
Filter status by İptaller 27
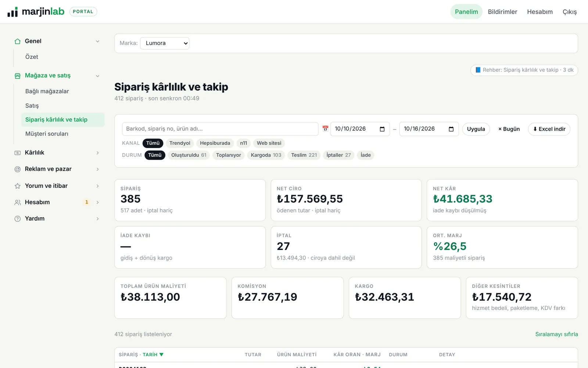pyautogui.click(x=338, y=155)
